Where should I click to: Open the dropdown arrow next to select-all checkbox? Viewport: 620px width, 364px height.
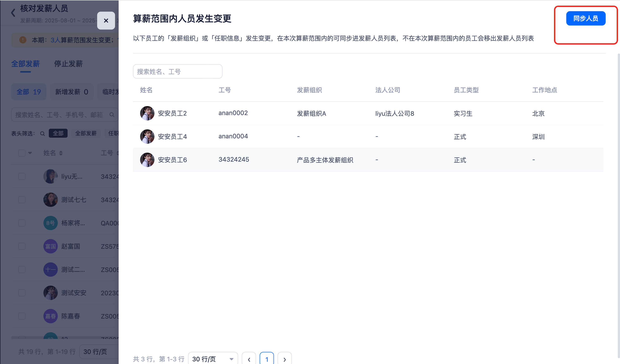coord(30,153)
